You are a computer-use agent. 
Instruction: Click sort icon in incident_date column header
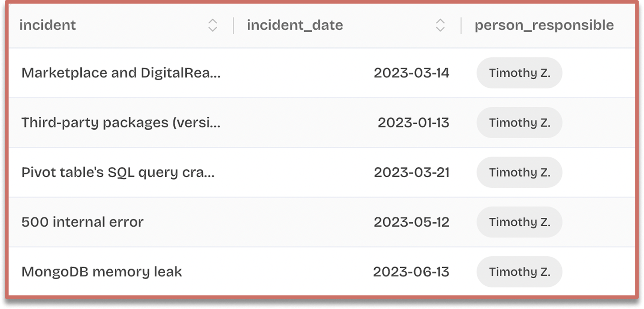440,25
